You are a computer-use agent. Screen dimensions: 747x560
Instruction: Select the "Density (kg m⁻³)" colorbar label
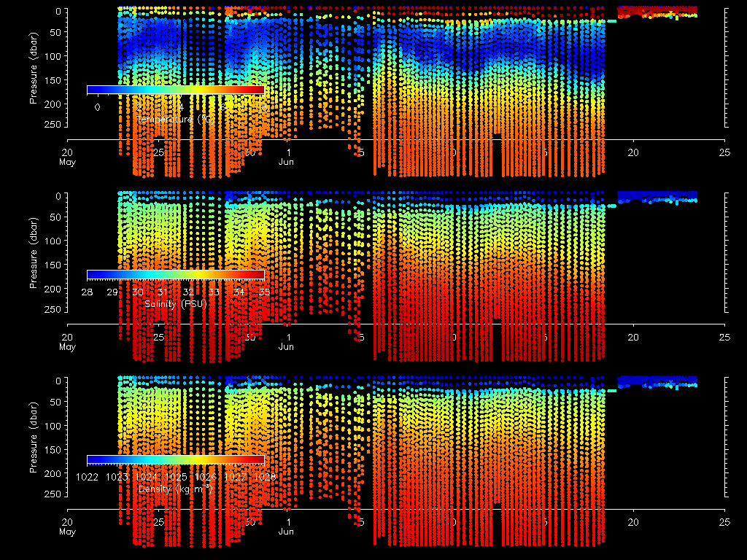(x=175, y=489)
